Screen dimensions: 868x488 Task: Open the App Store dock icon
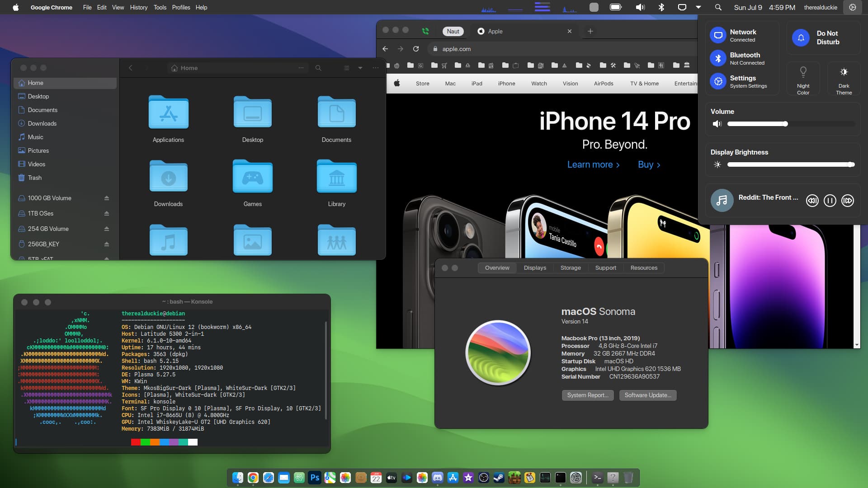click(453, 478)
